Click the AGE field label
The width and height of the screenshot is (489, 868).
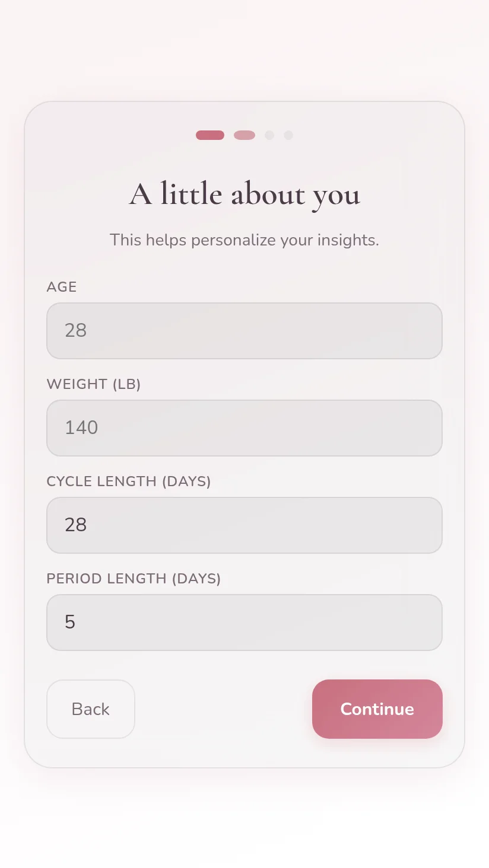tap(62, 287)
